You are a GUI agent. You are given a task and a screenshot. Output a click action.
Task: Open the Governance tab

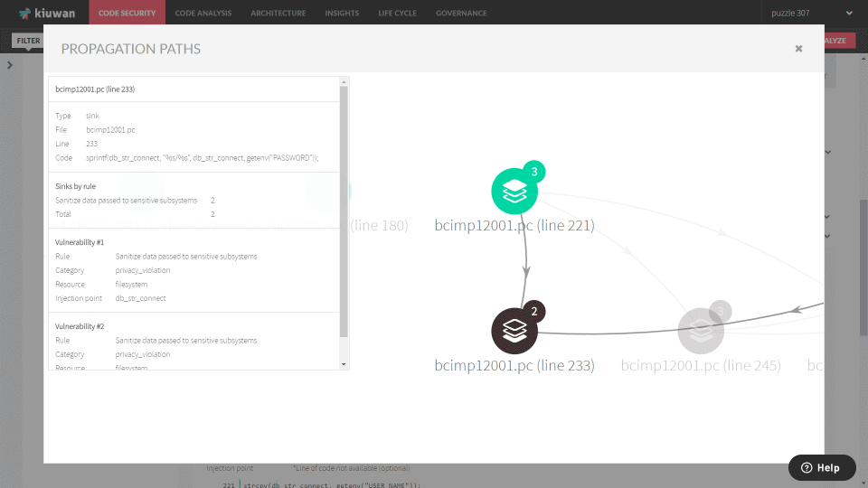tap(461, 13)
